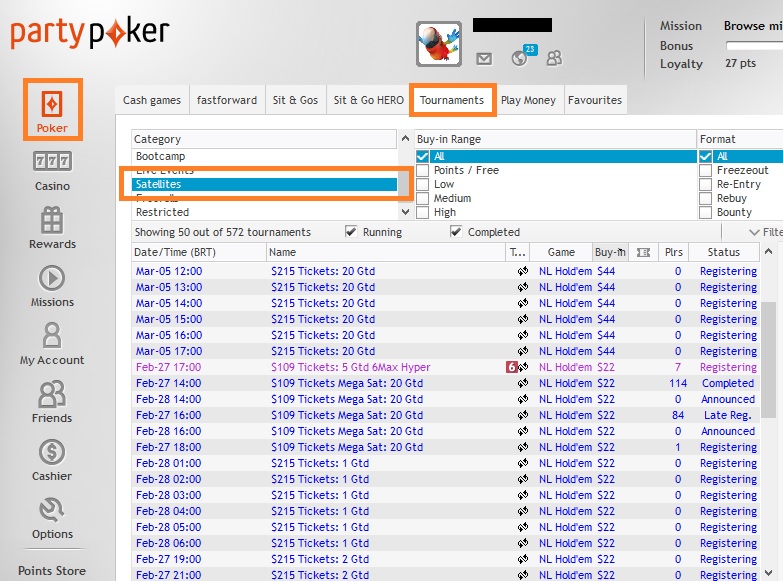Switch to Tournaments tab
The image size is (783, 581).
(452, 100)
